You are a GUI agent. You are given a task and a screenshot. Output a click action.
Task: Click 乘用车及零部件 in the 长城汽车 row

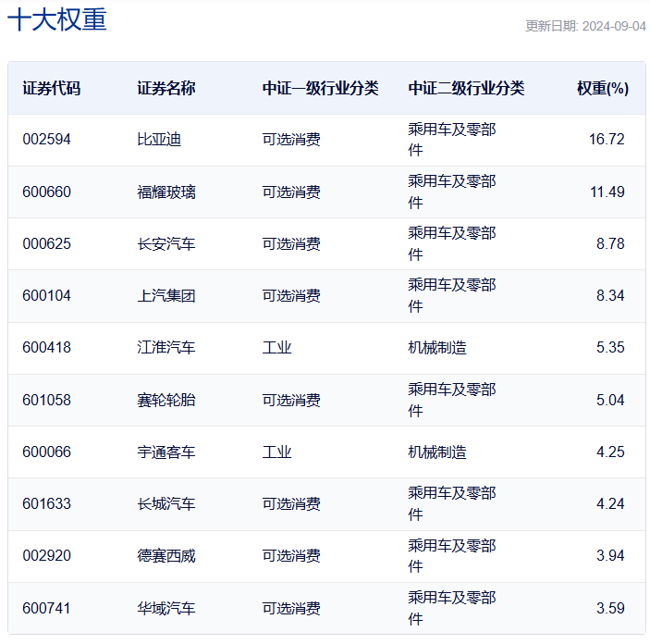pos(452,504)
